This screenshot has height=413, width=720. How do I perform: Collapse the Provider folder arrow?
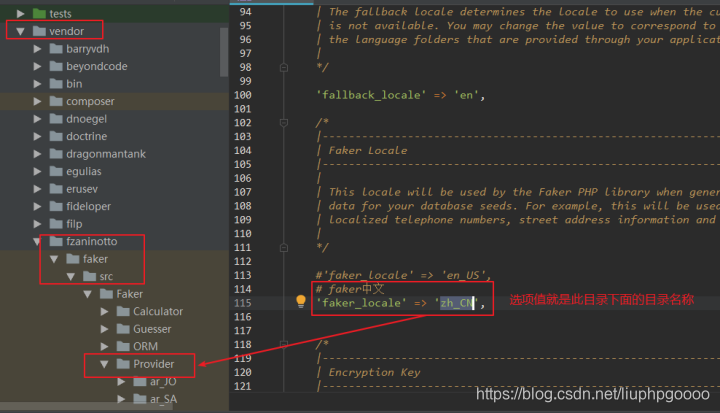(x=104, y=364)
